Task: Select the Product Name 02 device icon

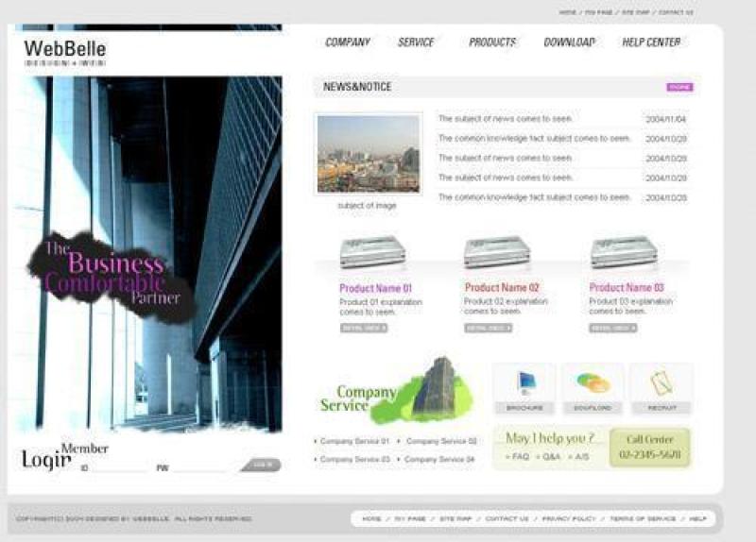Action: point(497,252)
